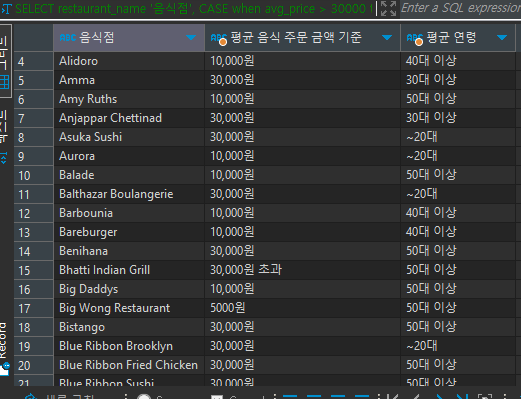Screen dimensions: 521x399
Task: Select row number 9 header
Action: coord(33,156)
